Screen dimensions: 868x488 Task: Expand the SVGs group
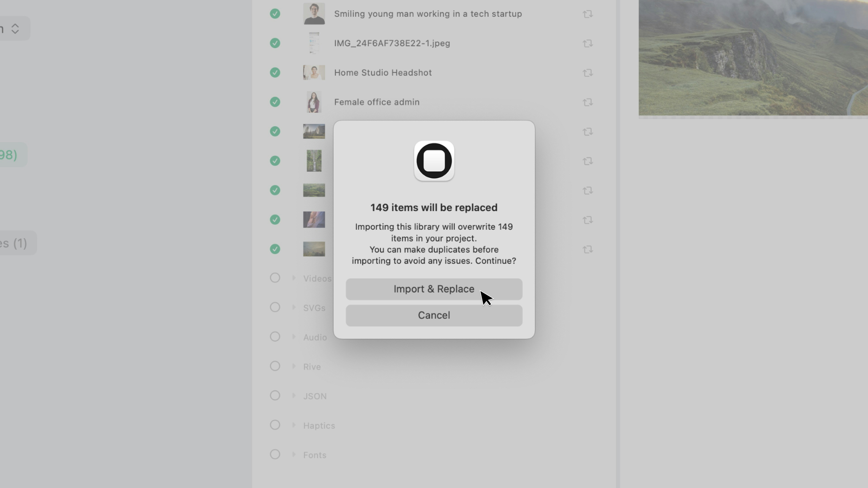pos(294,307)
